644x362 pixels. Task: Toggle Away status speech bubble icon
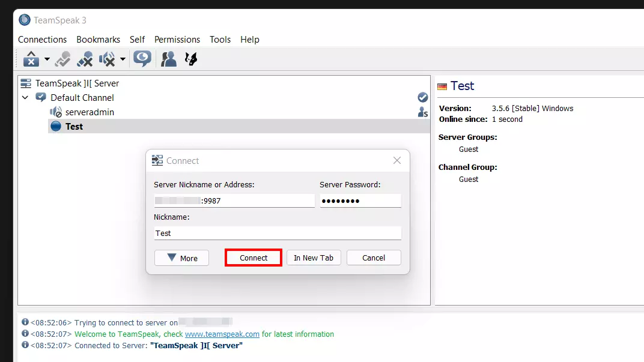point(142,59)
